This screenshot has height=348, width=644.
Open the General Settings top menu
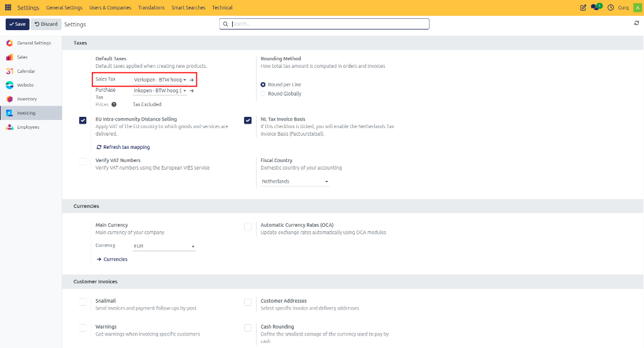click(64, 8)
